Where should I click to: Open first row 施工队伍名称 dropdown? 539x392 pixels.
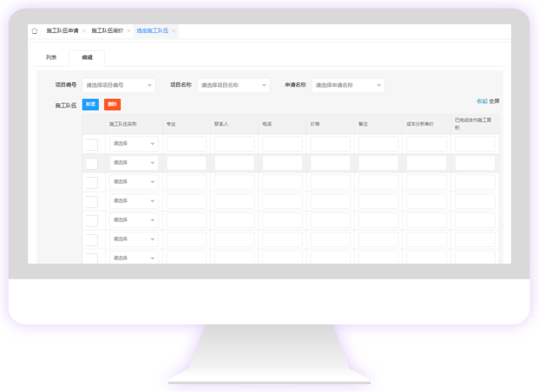coord(134,144)
